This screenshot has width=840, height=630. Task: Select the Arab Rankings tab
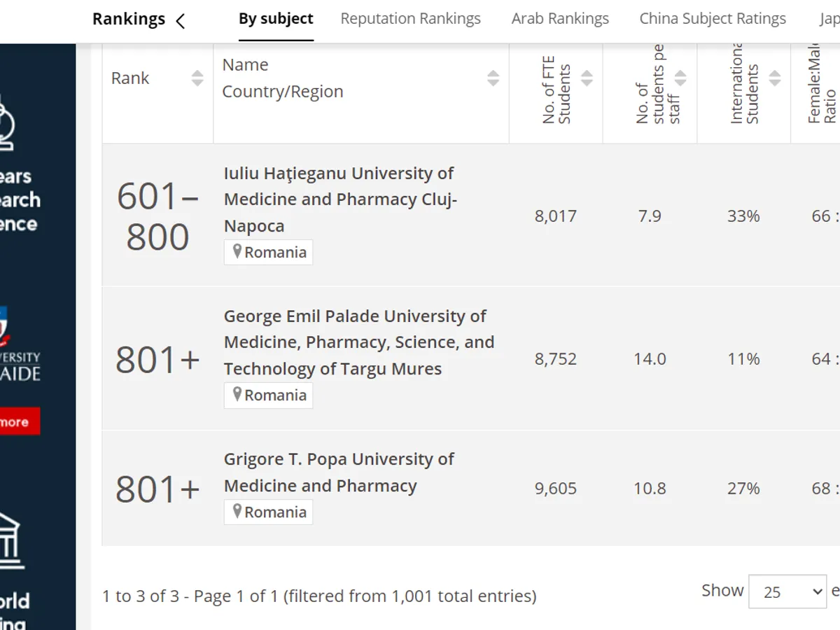(560, 19)
